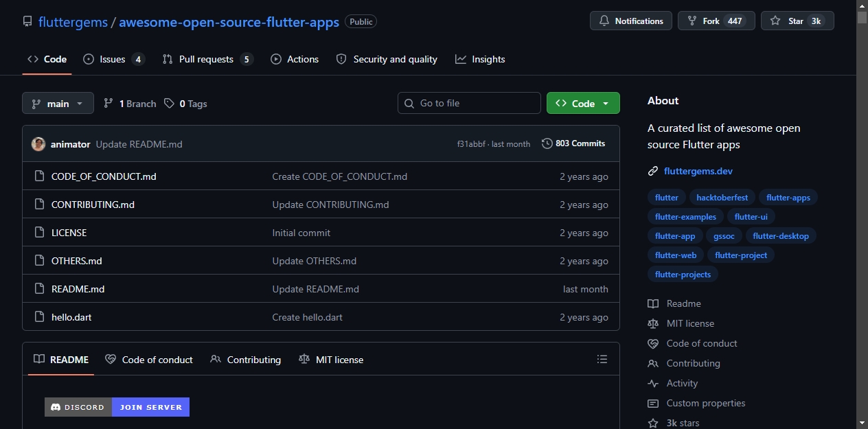Select the MIT license tab in viewer
Image resolution: width=868 pixels, height=429 pixels.
tap(331, 359)
